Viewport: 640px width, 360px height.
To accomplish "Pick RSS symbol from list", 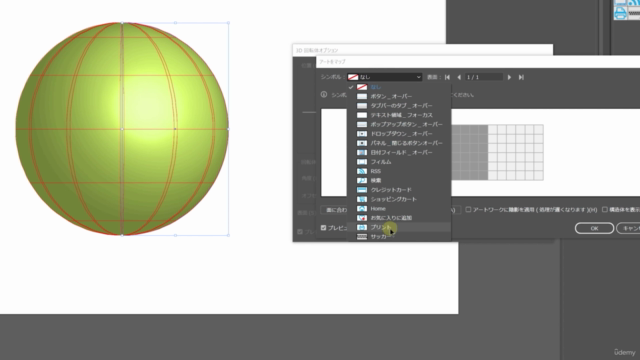I will tap(399, 171).
